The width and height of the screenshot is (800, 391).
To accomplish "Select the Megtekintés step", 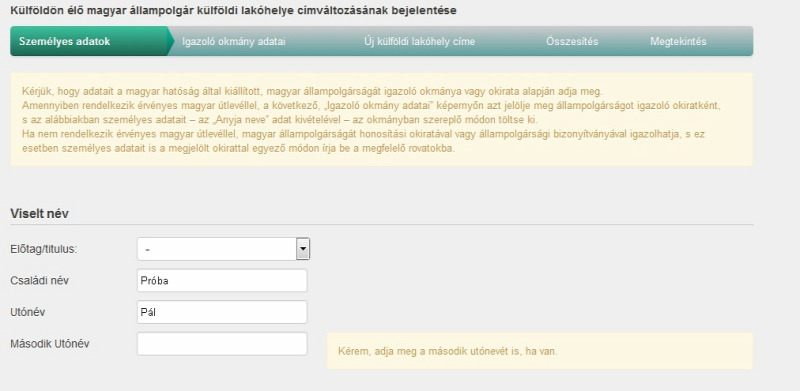I will click(678, 41).
